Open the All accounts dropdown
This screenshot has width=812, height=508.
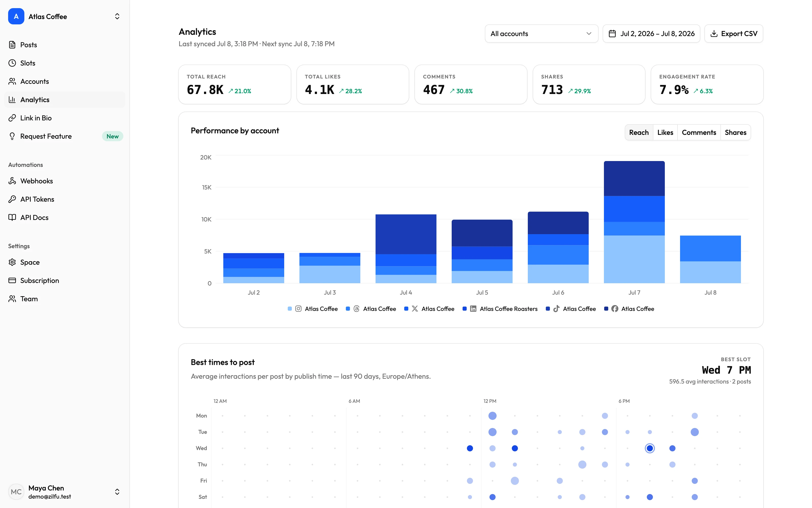point(541,34)
